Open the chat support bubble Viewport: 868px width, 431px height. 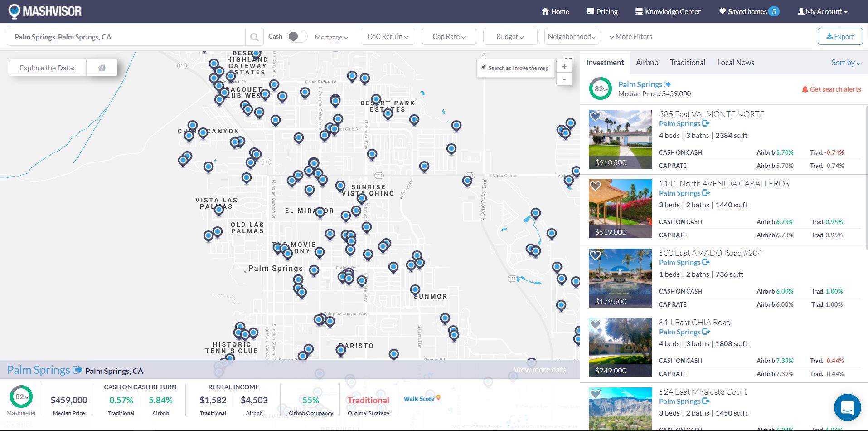(847, 407)
